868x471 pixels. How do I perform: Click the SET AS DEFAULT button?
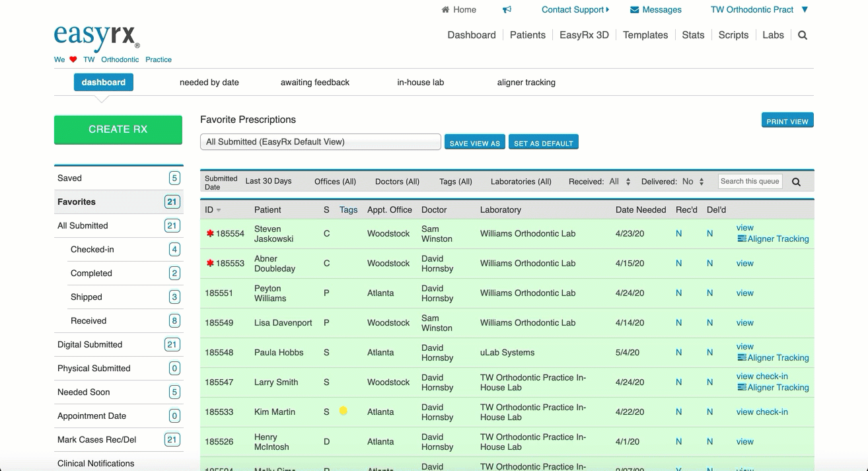[x=544, y=142]
